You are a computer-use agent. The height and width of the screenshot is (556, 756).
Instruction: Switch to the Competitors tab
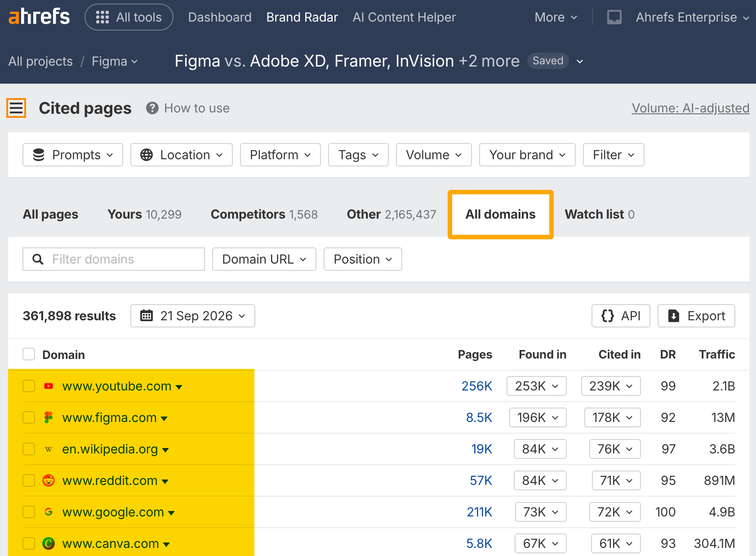click(x=264, y=214)
